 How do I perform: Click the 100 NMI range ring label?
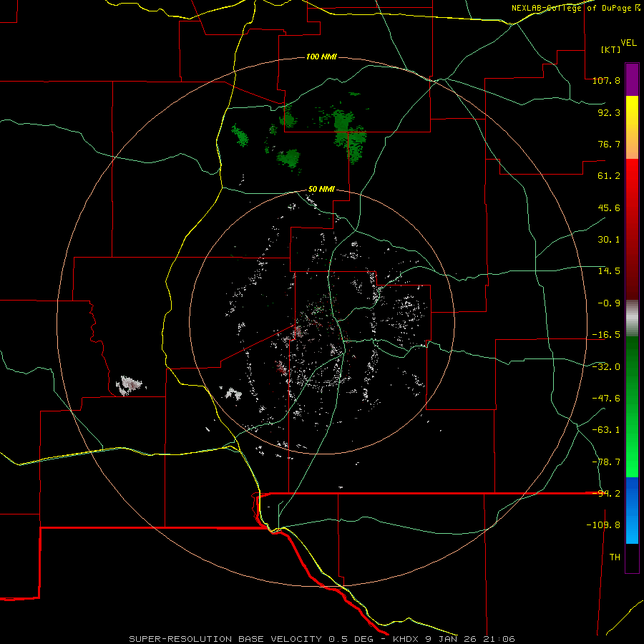[321, 57]
